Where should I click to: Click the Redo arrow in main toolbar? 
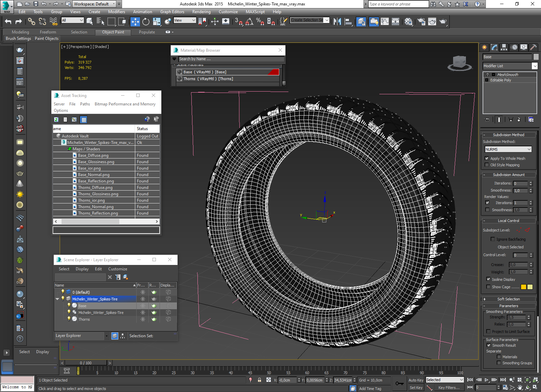19,22
